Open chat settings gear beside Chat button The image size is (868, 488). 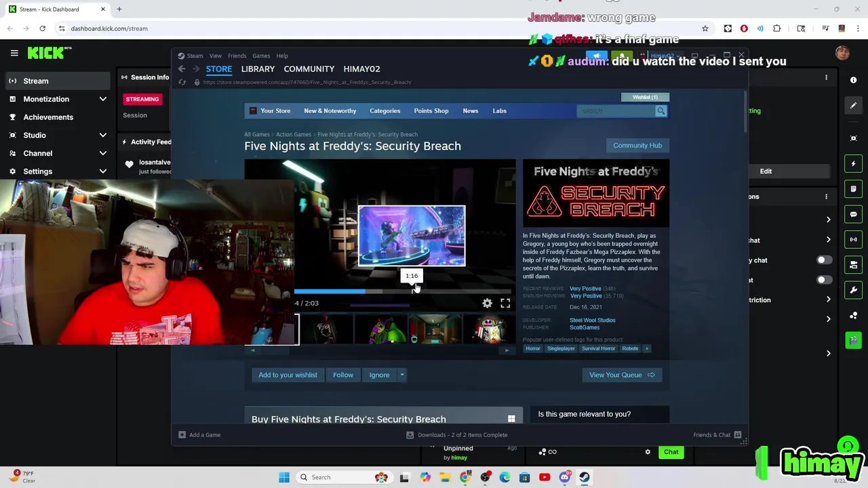coord(648,452)
